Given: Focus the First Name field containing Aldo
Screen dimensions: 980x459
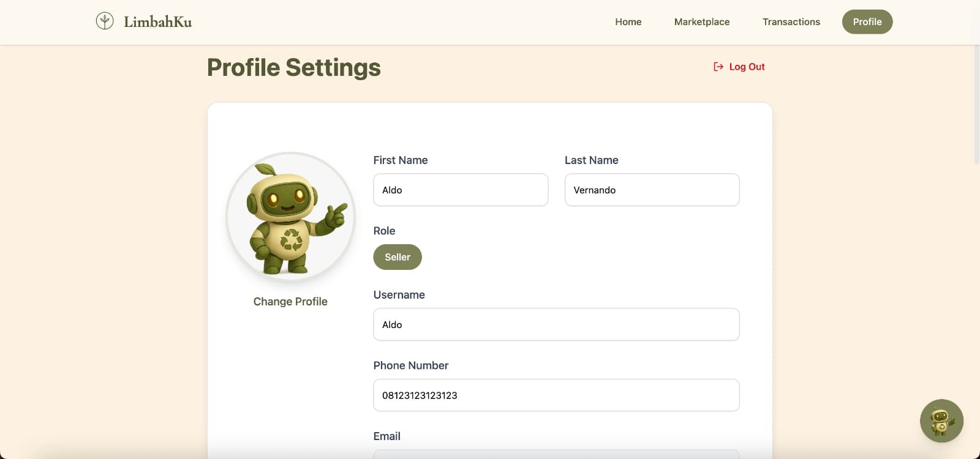Looking at the screenshot, I should [461, 190].
